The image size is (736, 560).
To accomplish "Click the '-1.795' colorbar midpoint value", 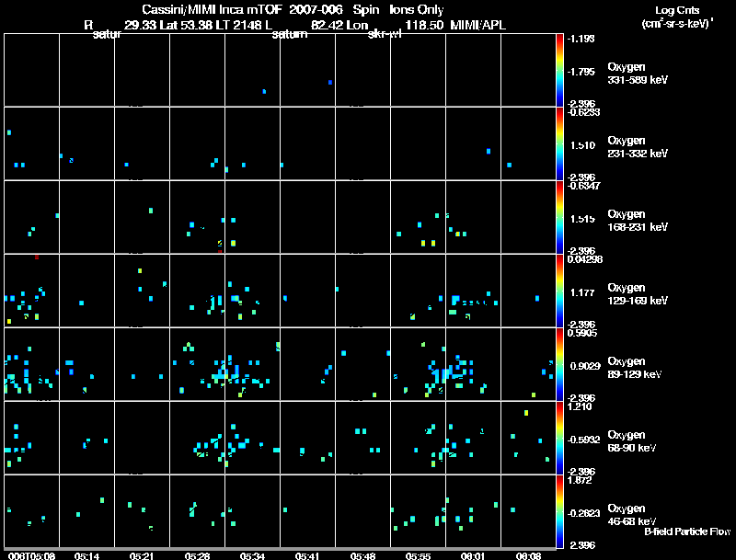I will click(x=581, y=72).
